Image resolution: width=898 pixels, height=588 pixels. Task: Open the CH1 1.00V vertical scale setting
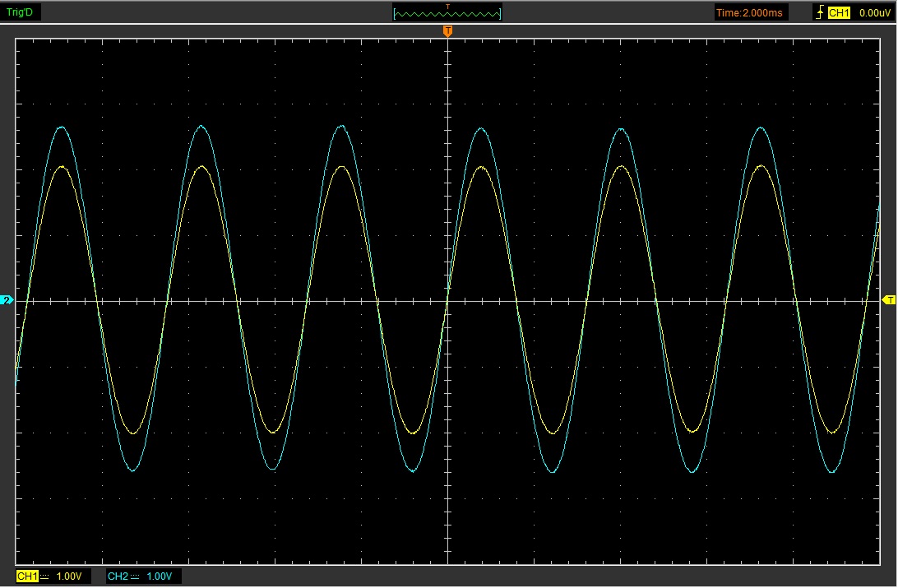pos(69,576)
